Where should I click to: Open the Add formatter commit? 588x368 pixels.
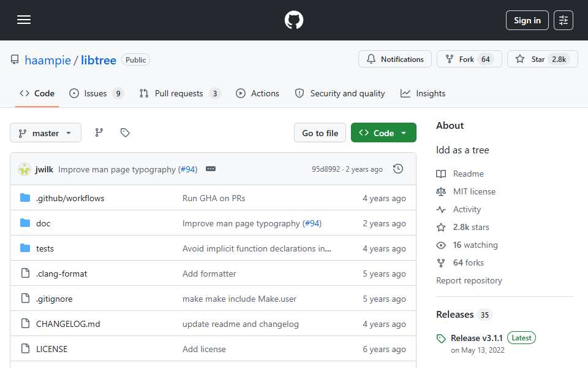pos(209,274)
